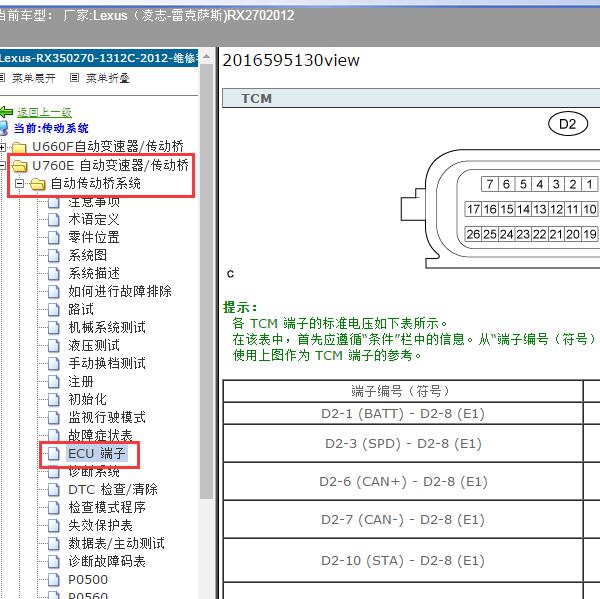Click document icon next to 诊断故障码表
Image resolution: width=600 pixels, height=599 pixels.
pyautogui.click(x=54, y=562)
